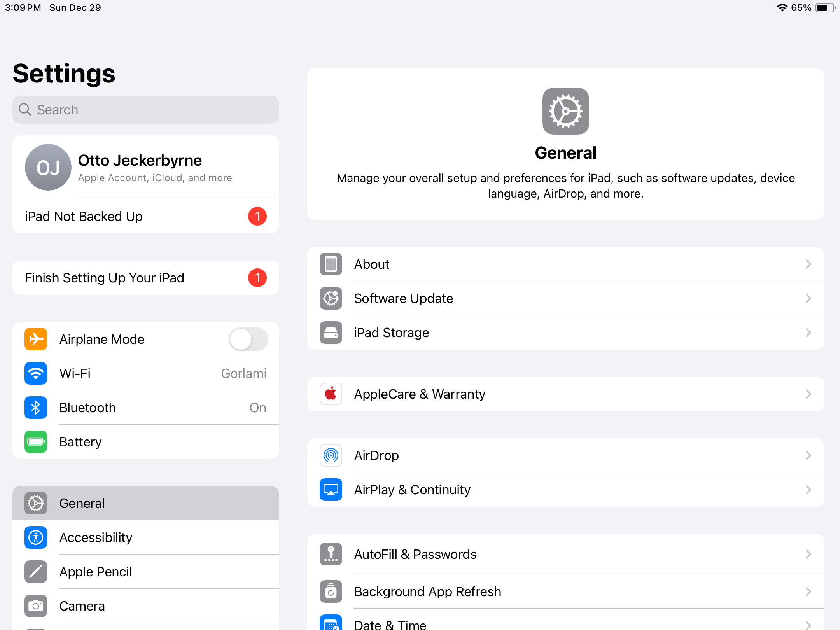Tap the search magnifying glass icon
The width and height of the screenshot is (840, 630).
(25, 110)
